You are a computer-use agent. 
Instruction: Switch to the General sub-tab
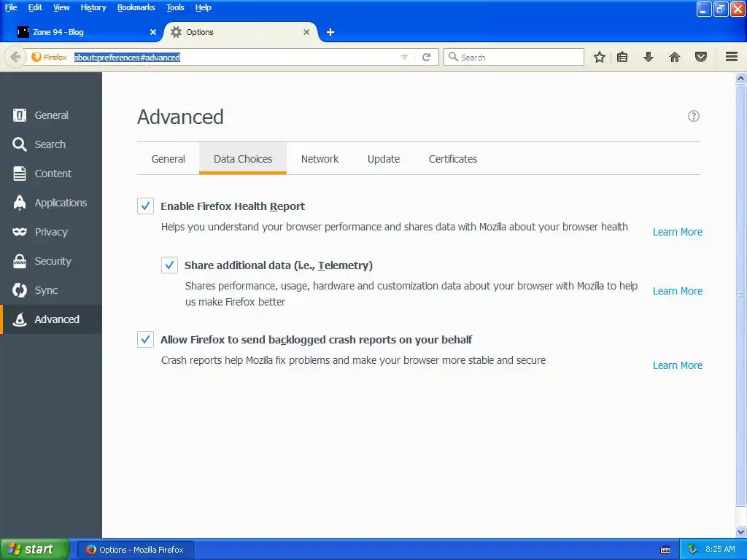point(169,158)
